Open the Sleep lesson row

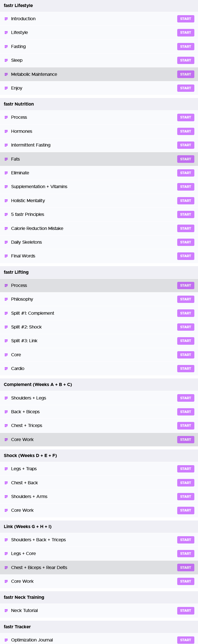99,60
